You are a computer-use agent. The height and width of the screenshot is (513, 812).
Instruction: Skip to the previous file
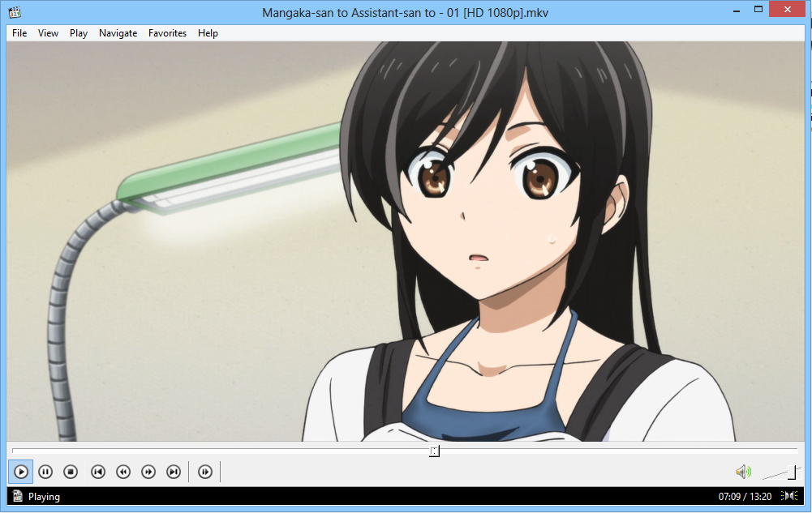[x=98, y=472]
